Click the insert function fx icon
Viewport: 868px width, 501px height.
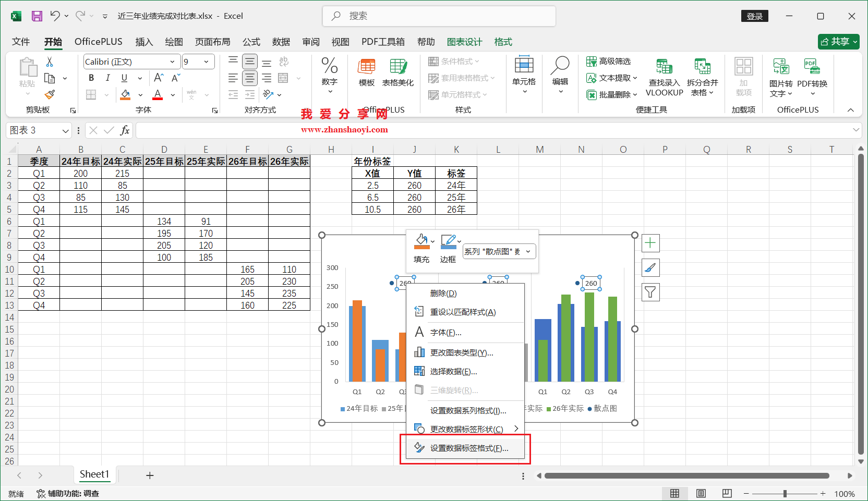click(125, 130)
